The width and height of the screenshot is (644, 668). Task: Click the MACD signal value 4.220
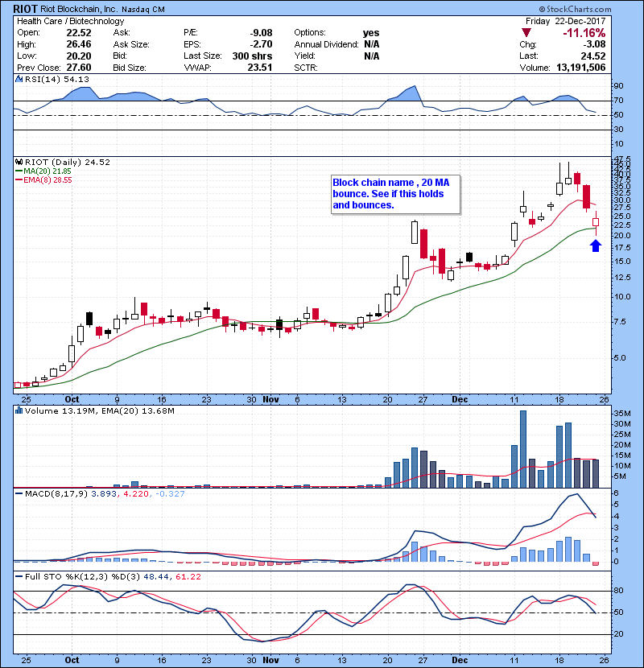tap(136, 494)
